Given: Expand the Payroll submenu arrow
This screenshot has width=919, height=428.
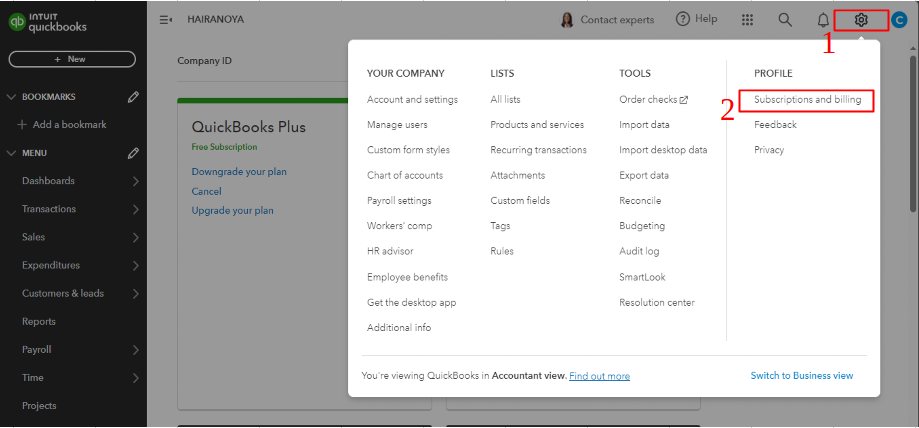Looking at the screenshot, I should (135, 350).
